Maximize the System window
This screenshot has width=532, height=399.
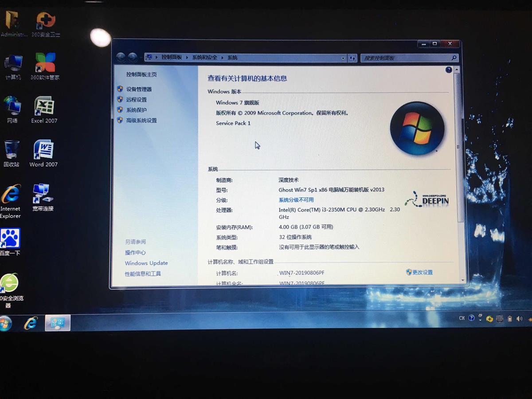(x=435, y=43)
